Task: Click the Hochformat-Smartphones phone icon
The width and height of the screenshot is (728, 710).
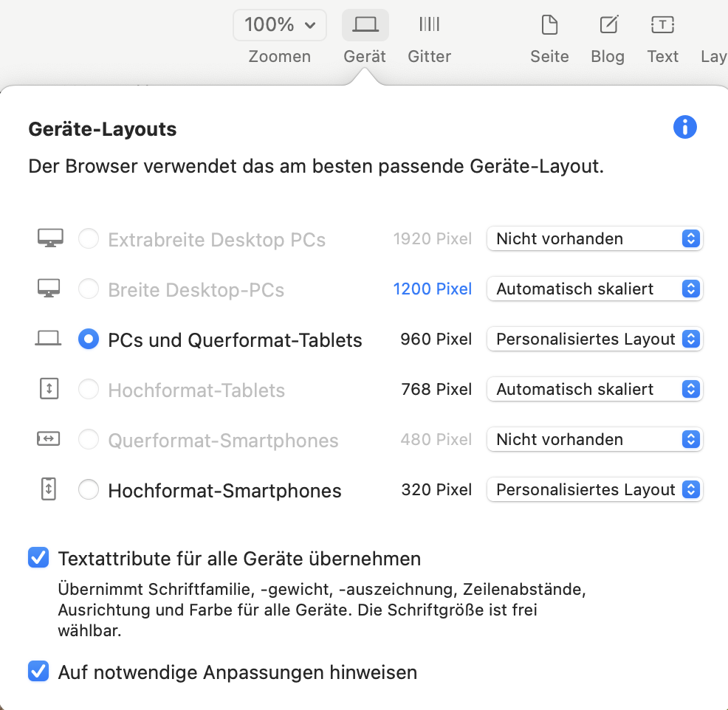Action: point(49,489)
